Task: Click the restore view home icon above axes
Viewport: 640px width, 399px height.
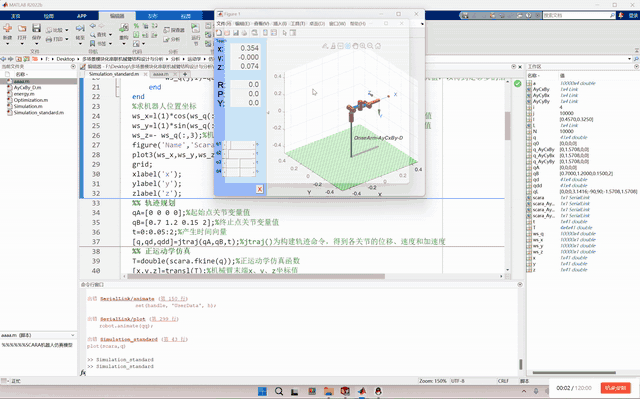Action: [x=378, y=46]
